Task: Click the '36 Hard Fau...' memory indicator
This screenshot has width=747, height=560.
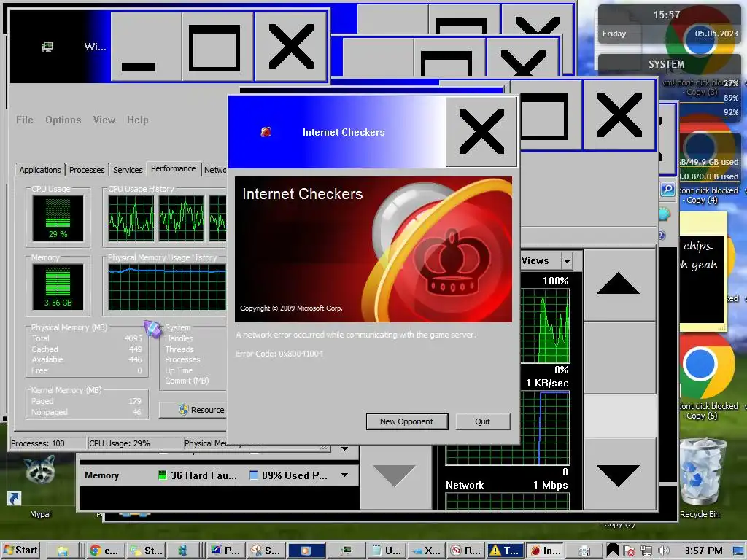Action: (x=197, y=475)
